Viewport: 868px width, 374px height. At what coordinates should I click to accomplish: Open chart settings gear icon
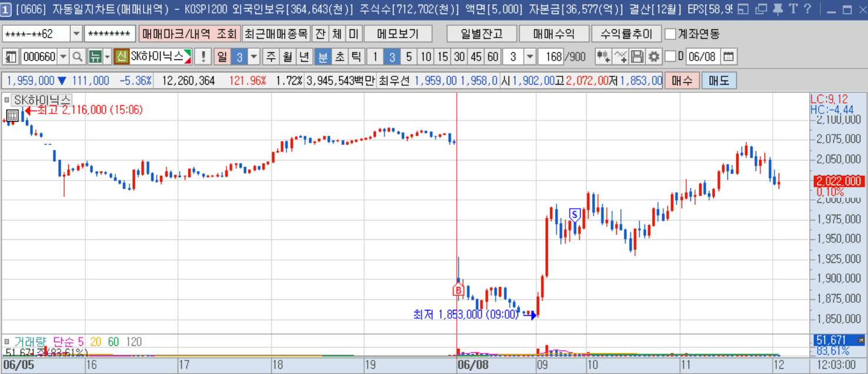pos(653,57)
